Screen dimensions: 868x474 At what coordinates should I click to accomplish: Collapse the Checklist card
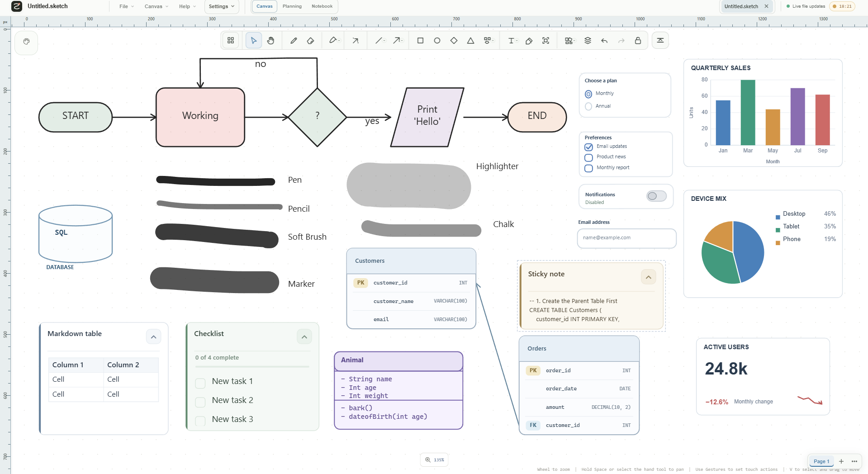coord(304,337)
